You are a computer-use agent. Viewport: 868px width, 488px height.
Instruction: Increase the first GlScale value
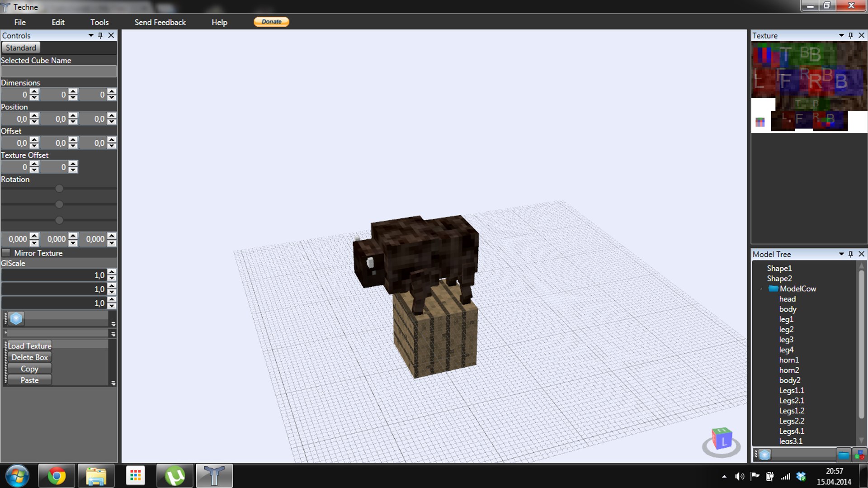point(112,272)
